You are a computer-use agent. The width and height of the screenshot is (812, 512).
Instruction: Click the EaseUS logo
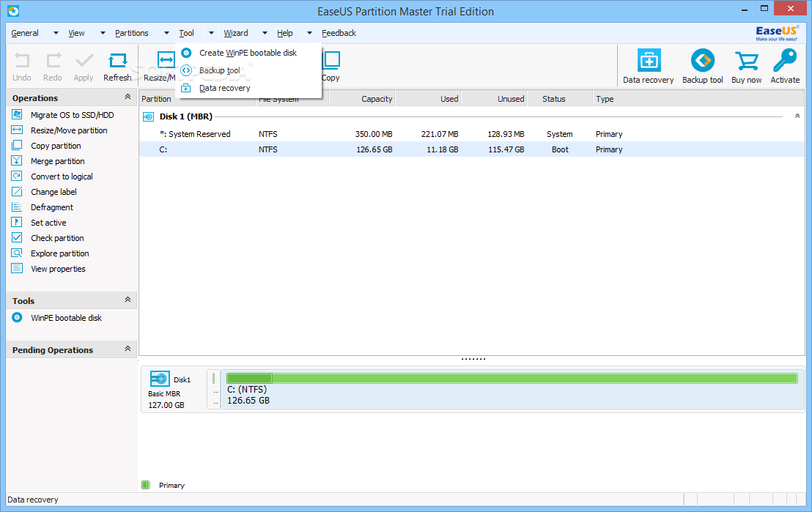(x=776, y=33)
